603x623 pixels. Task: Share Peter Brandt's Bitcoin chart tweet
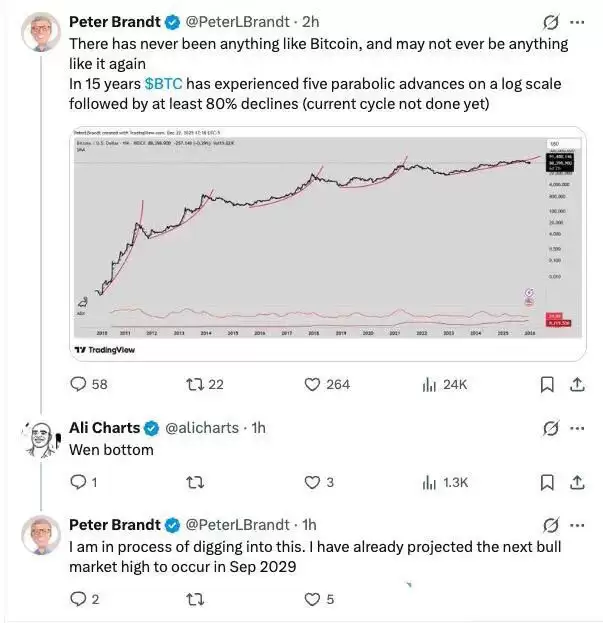pyautogui.click(x=576, y=384)
